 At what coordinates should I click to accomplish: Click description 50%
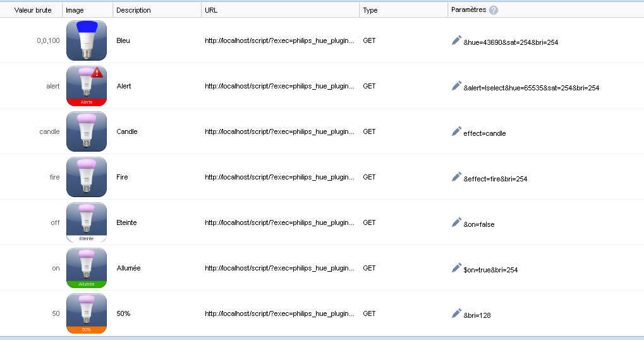[123, 313]
